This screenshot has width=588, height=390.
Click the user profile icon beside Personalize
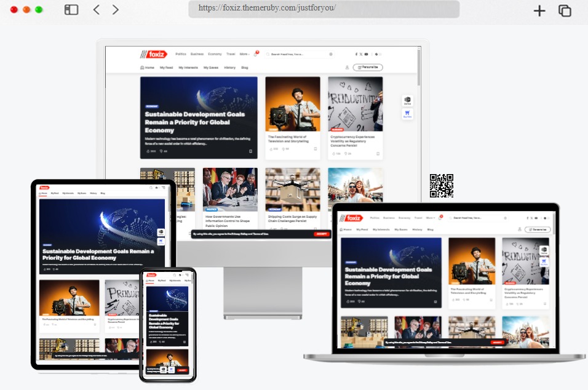point(348,67)
